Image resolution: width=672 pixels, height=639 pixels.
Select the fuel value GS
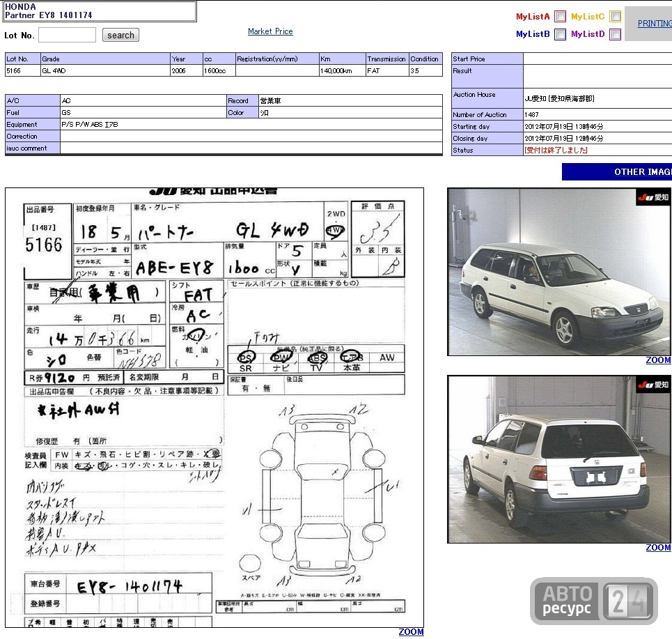pyautogui.click(x=66, y=112)
